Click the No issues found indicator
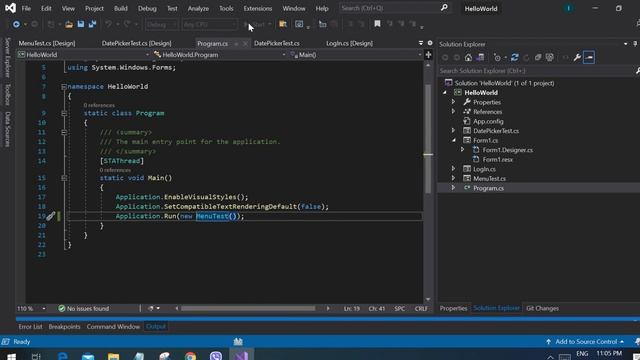640x360 pixels. [84, 309]
